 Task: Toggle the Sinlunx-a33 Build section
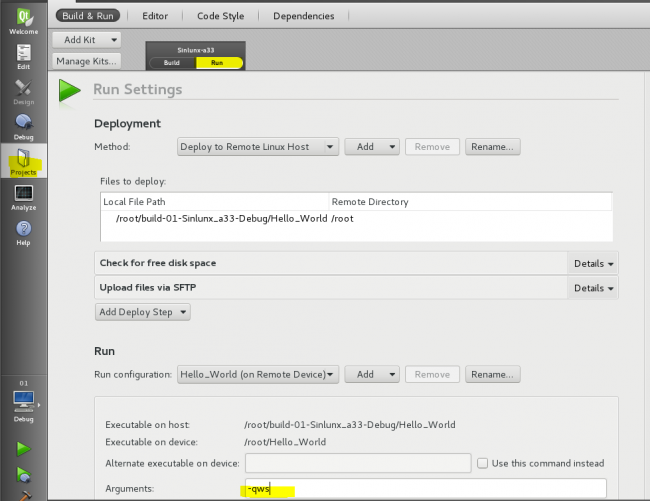click(x=171, y=62)
